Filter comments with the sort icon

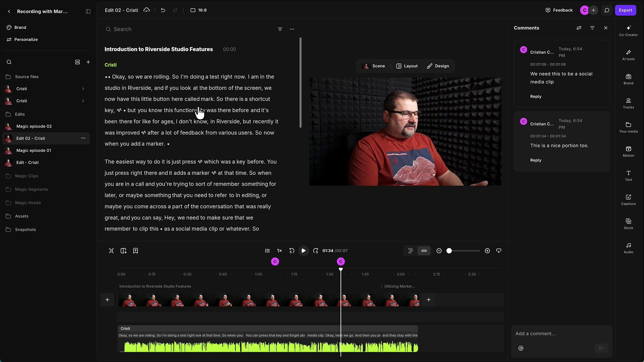[x=592, y=28]
